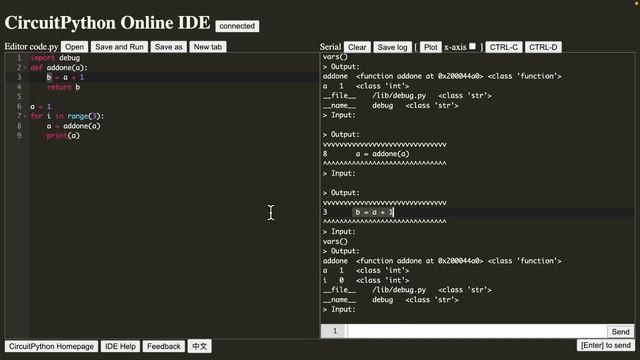This screenshot has width=640, height=360.
Task: Click editor line 'import debug'
Action: tap(55, 58)
